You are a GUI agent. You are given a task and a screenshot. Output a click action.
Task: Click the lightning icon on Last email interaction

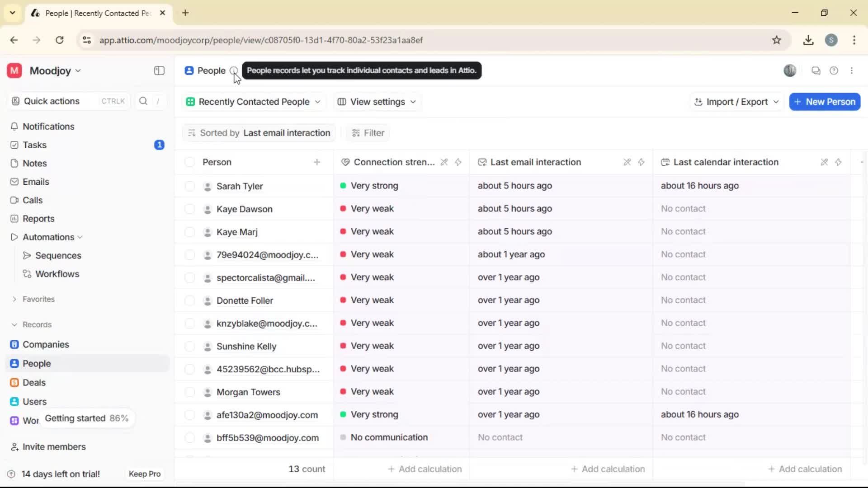click(642, 162)
